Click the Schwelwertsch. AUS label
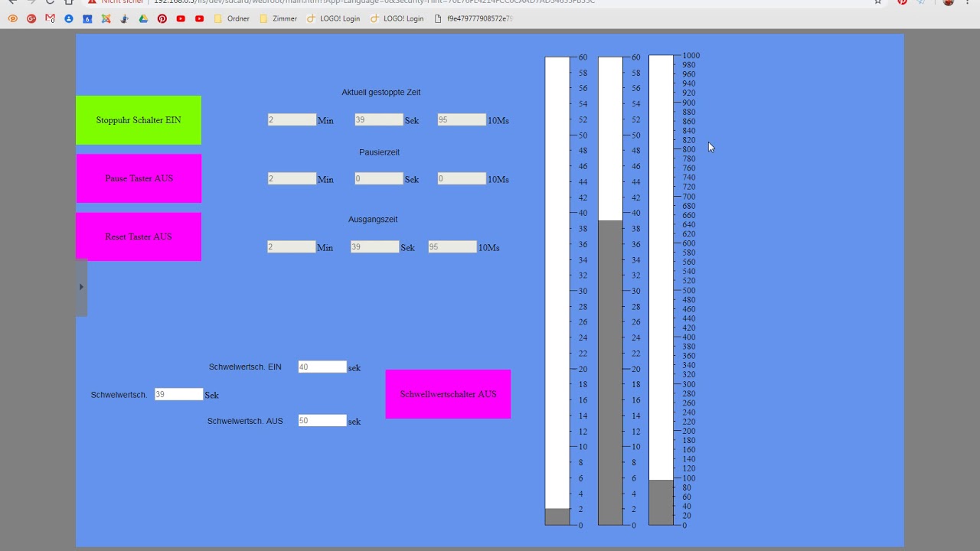 (x=245, y=421)
